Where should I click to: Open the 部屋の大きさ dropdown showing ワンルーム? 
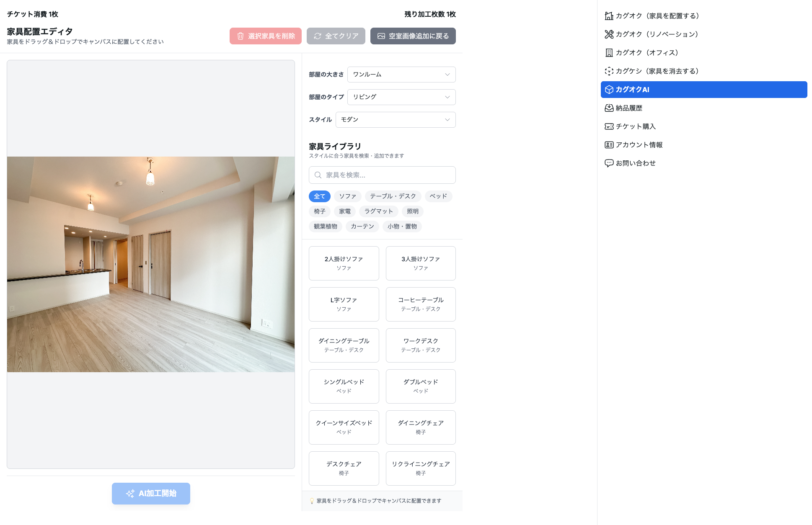[x=401, y=75]
